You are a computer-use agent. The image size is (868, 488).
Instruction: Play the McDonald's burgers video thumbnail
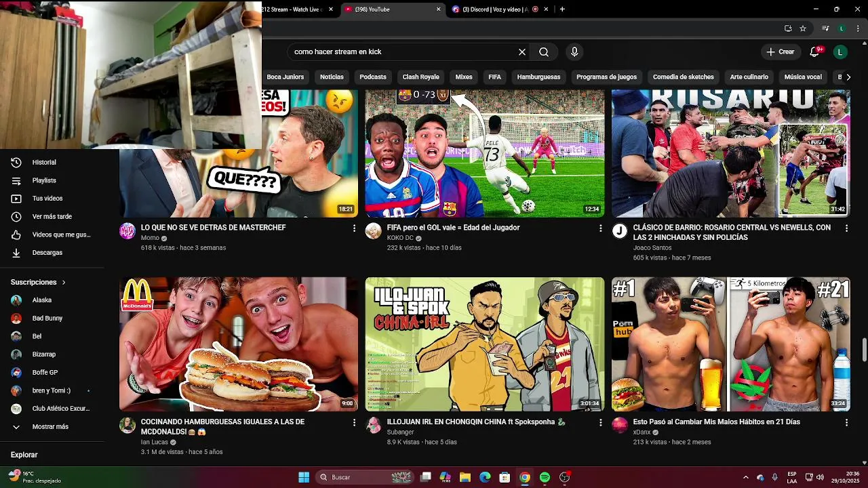click(239, 344)
